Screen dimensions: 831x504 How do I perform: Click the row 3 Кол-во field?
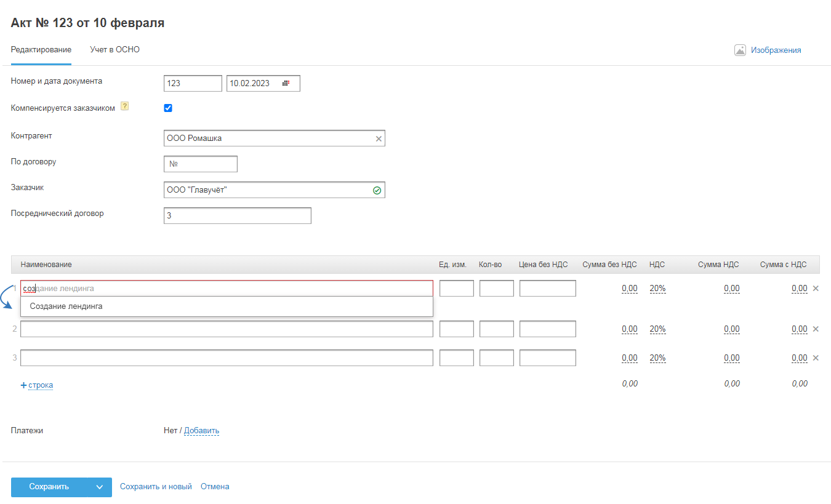point(497,358)
